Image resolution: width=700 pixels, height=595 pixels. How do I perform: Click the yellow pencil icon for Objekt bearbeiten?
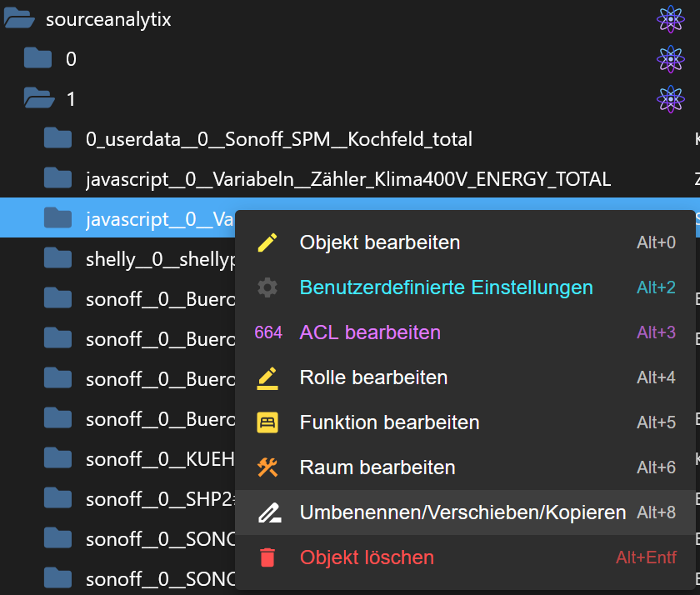point(267,242)
